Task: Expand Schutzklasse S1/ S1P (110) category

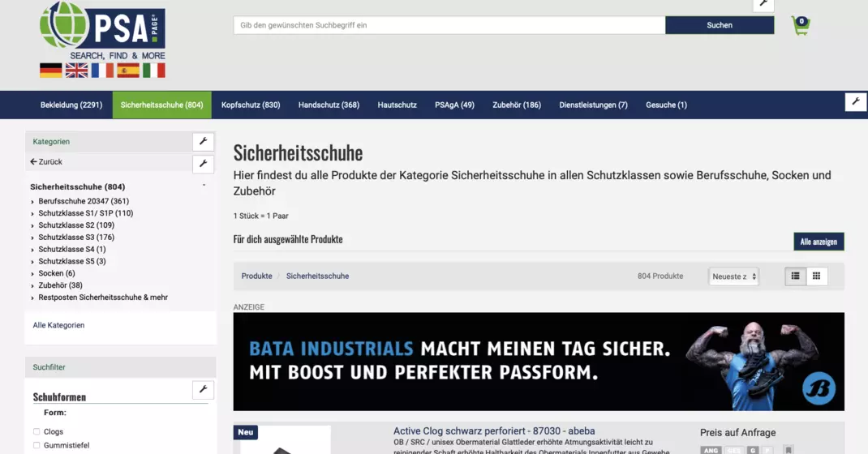Action: click(85, 213)
